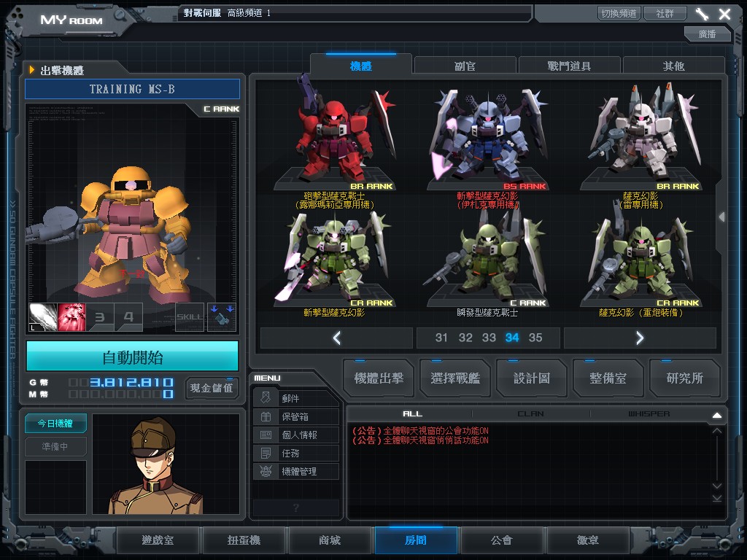Go to previous unit page arrow
Screen dimensions: 747x560
coord(337,338)
